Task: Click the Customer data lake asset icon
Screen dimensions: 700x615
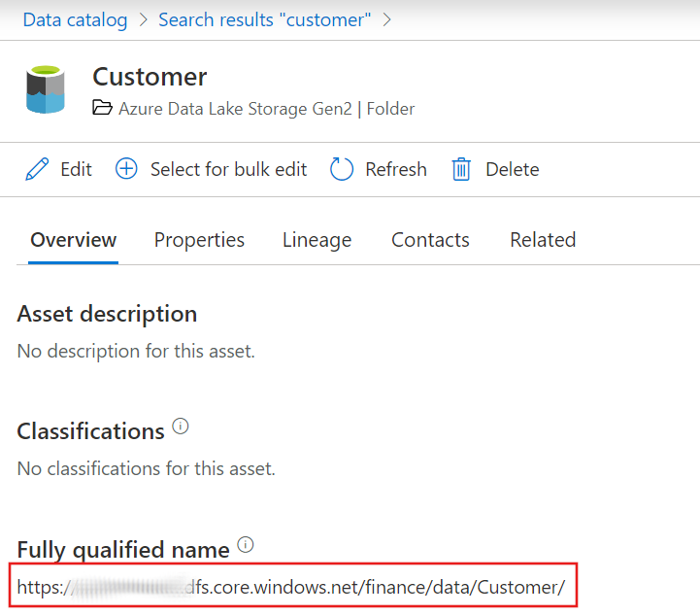Action: tap(46, 89)
